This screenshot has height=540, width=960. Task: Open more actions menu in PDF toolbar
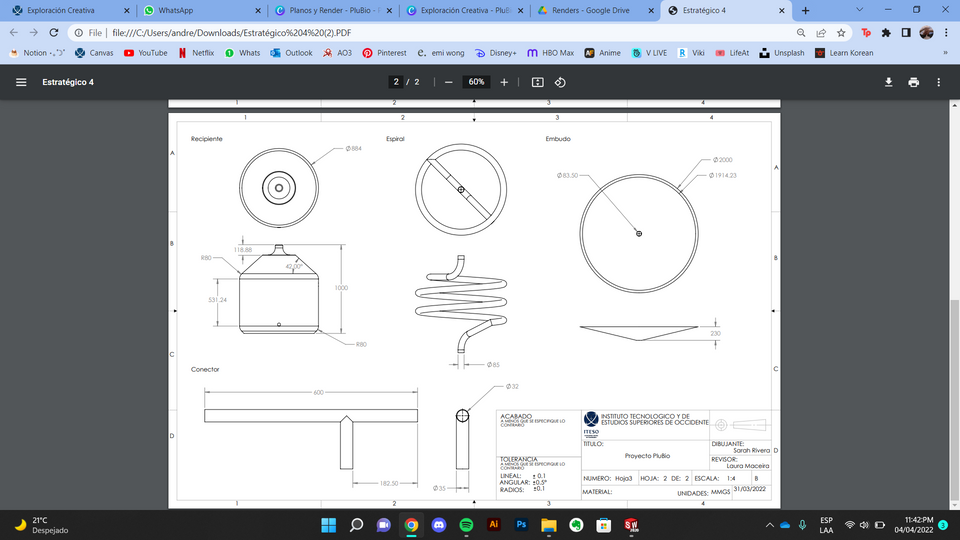coord(940,82)
